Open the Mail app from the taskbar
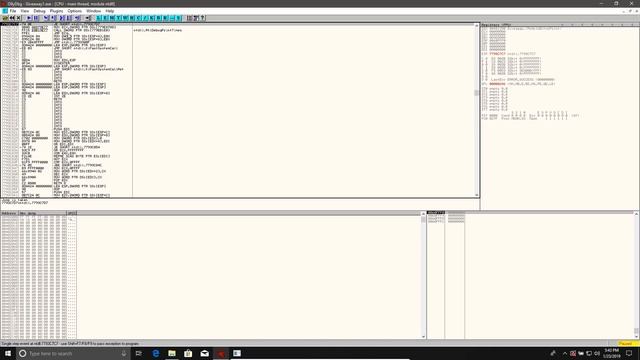This screenshot has height=360, width=640. click(204, 353)
